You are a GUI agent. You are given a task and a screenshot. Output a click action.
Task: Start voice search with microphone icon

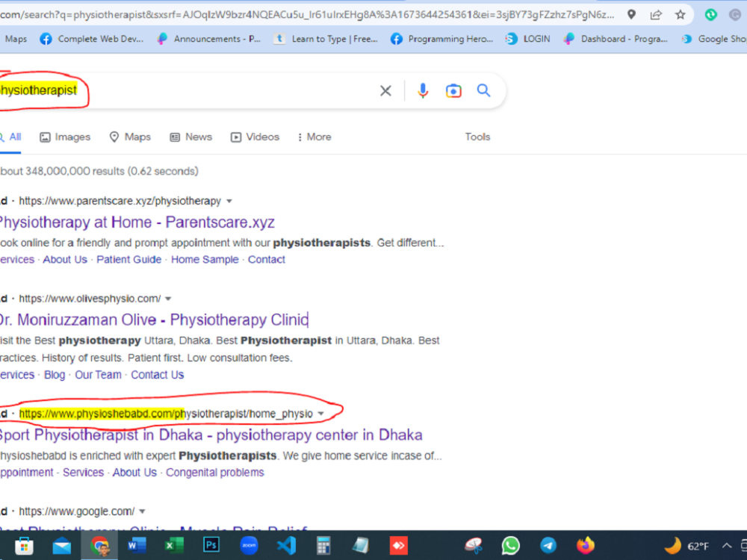423,90
